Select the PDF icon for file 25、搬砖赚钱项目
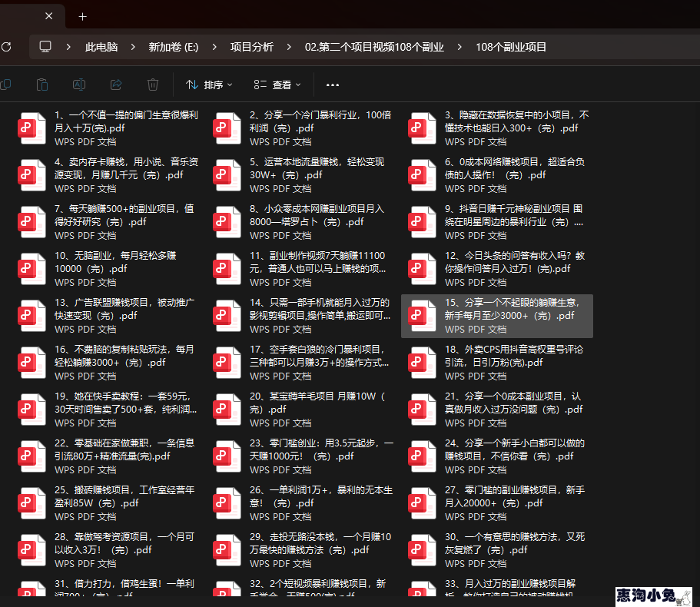This screenshot has height=607, width=700. tap(33, 503)
